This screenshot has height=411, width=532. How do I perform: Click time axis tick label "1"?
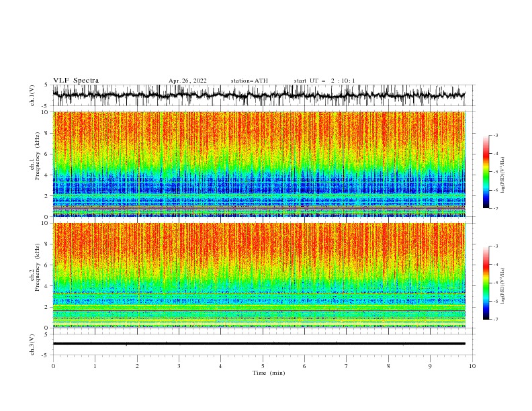[95, 366]
